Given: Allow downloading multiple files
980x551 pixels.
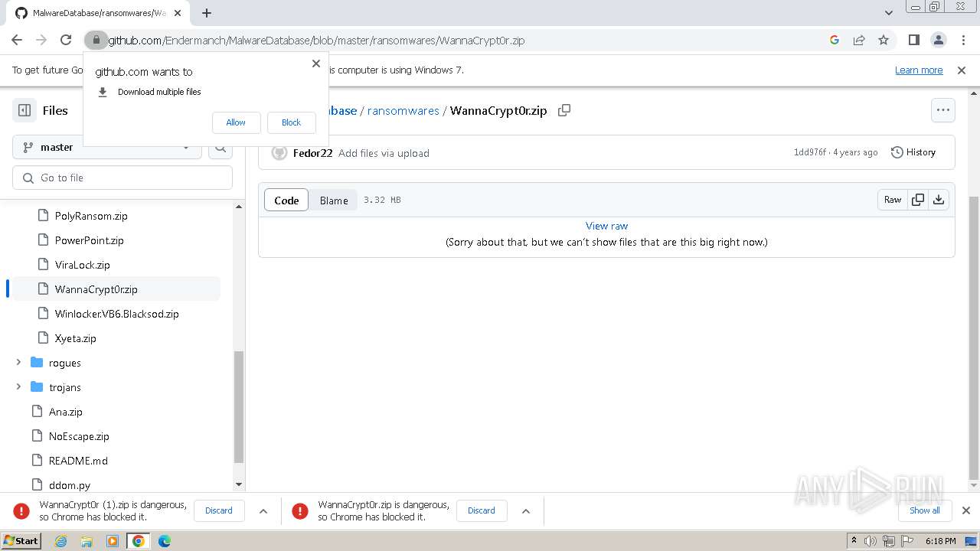Looking at the screenshot, I should (x=236, y=122).
